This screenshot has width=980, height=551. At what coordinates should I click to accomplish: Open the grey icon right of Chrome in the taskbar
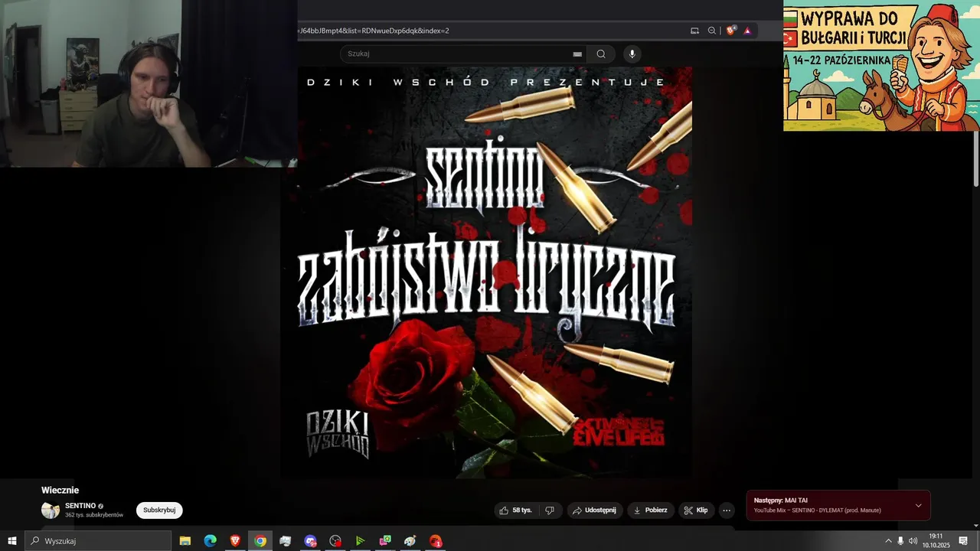286,541
